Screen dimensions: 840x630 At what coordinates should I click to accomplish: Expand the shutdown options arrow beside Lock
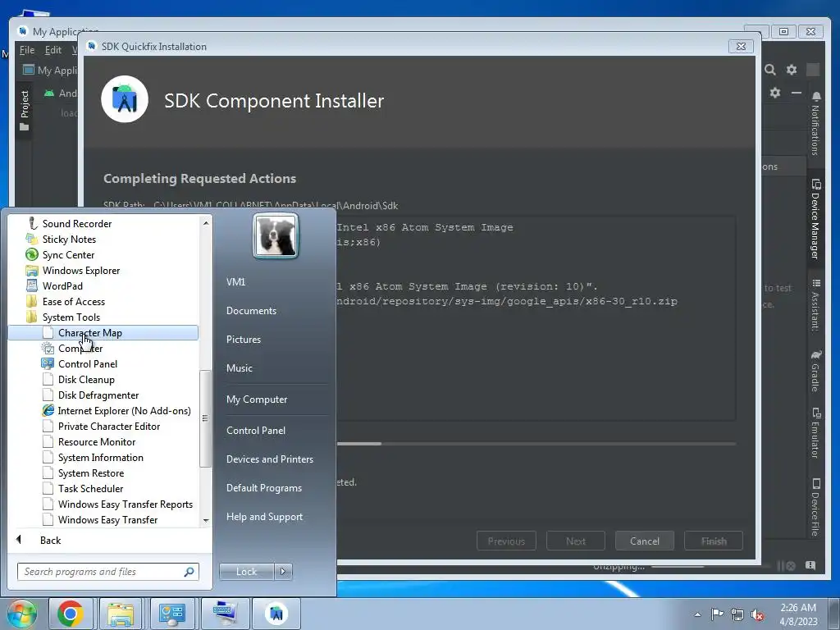point(283,572)
